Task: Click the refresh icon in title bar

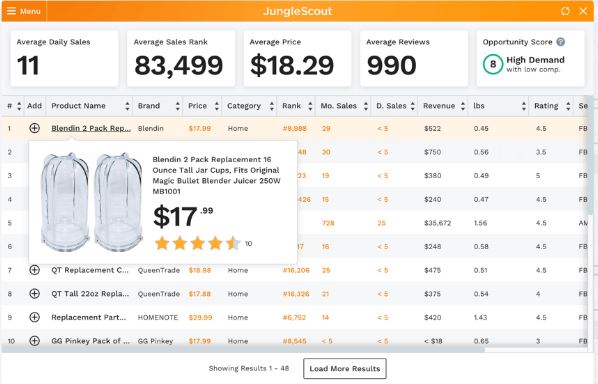Action: pyautogui.click(x=565, y=11)
